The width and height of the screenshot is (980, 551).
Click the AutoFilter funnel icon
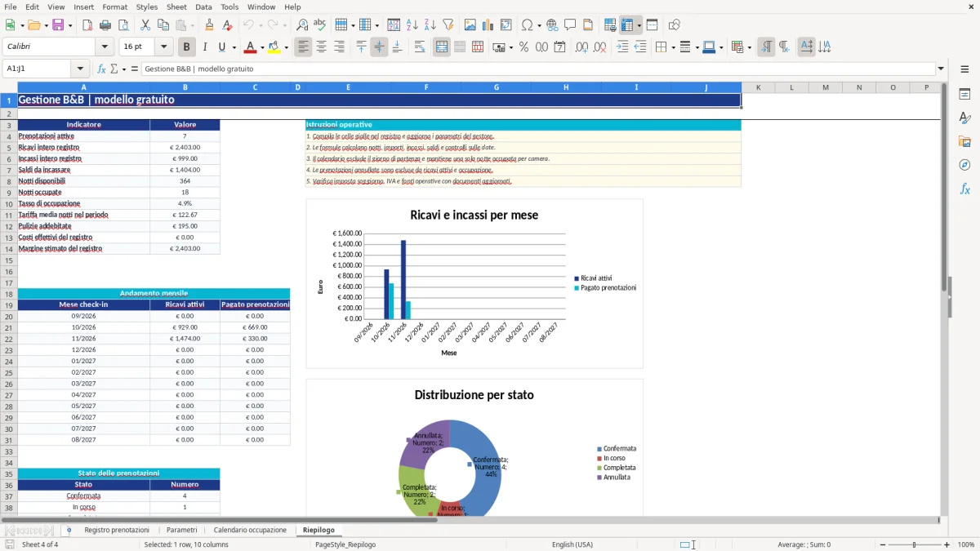(x=448, y=25)
